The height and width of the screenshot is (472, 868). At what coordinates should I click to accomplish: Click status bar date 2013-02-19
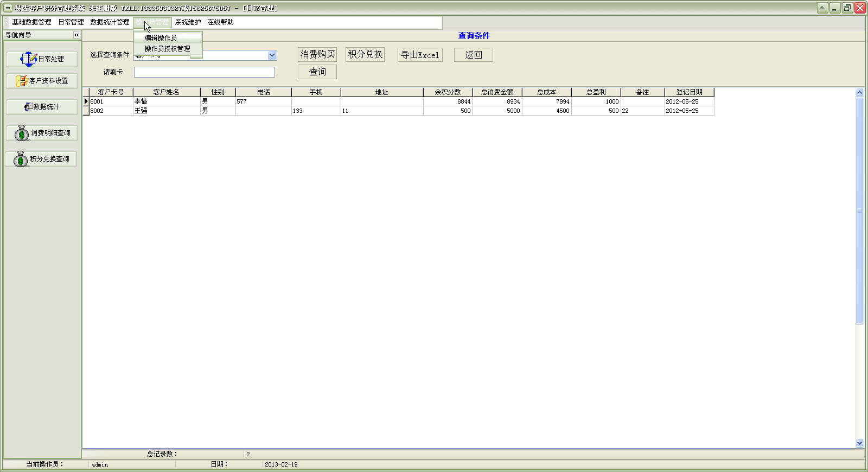(x=281, y=465)
